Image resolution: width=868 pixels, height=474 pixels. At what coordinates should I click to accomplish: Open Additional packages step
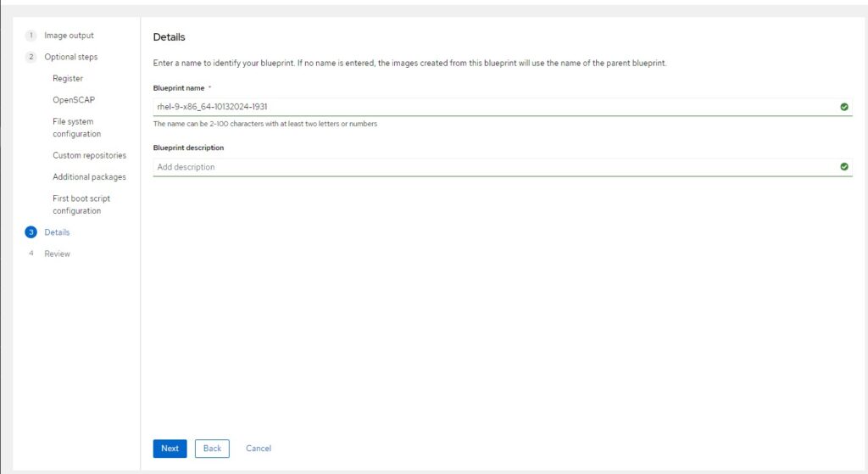point(89,177)
